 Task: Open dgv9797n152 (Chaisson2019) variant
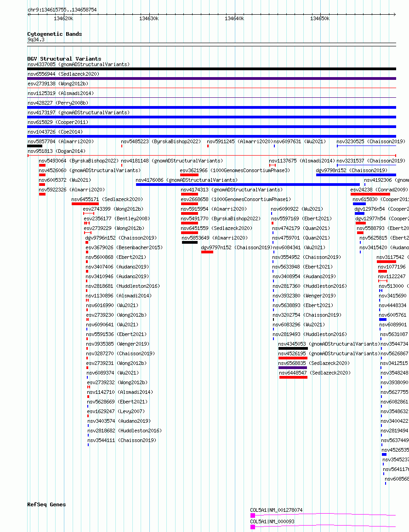tap(237, 247)
